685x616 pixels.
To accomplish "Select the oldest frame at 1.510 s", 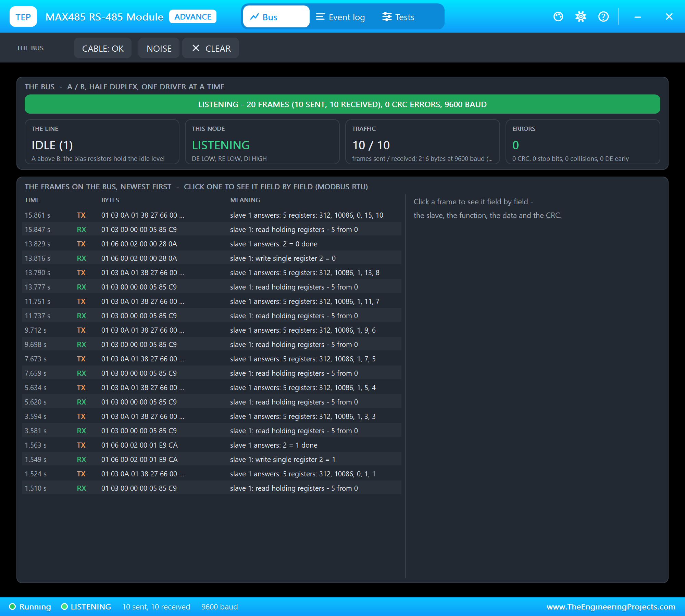I will click(x=212, y=488).
